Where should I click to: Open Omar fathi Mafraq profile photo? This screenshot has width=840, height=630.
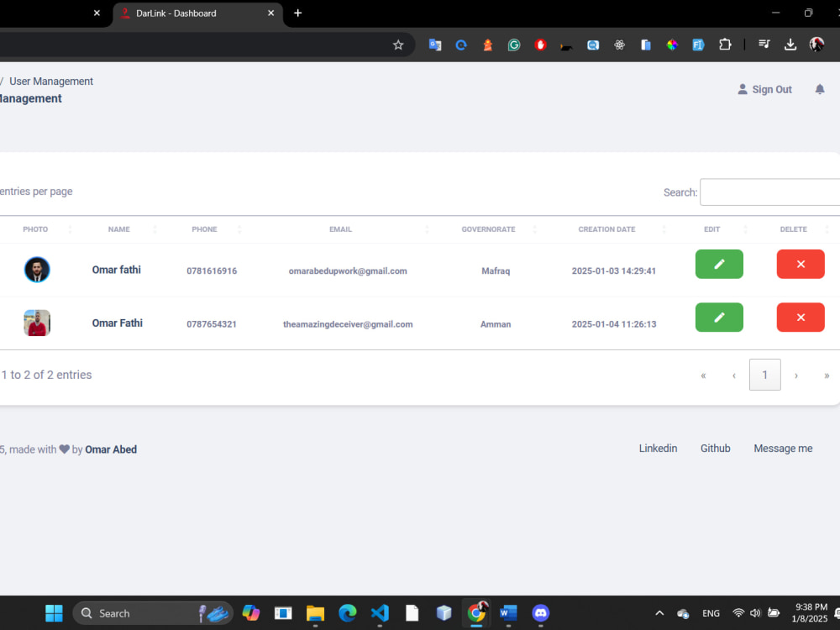point(37,270)
